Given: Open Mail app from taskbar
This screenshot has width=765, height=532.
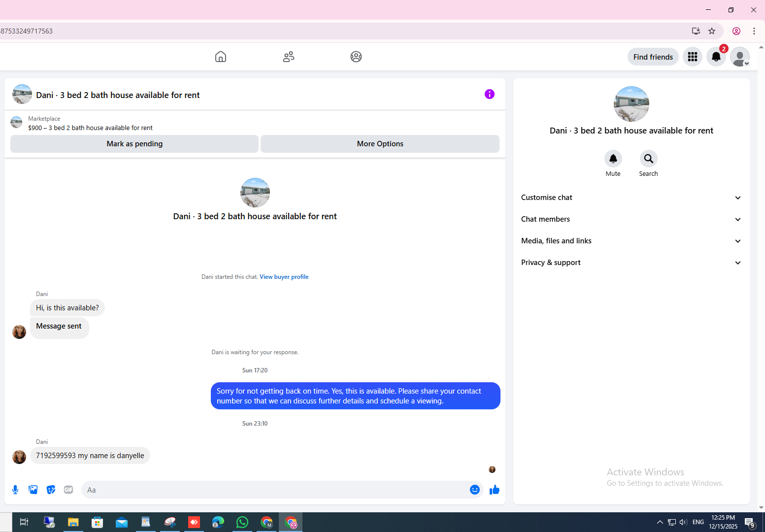Looking at the screenshot, I should (x=121, y=522).
